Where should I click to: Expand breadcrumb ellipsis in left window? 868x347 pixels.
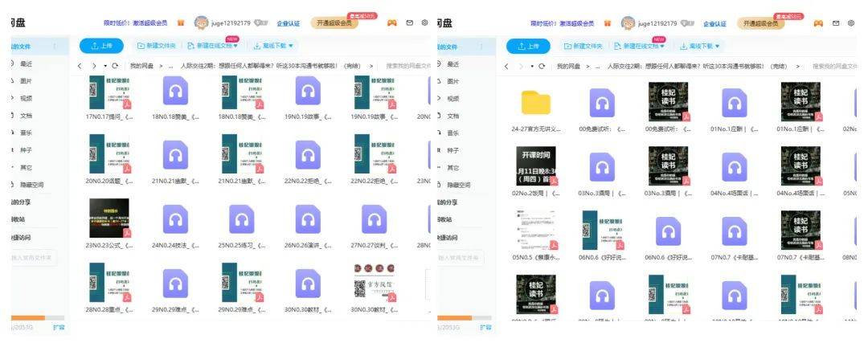(x=170, y=66)
